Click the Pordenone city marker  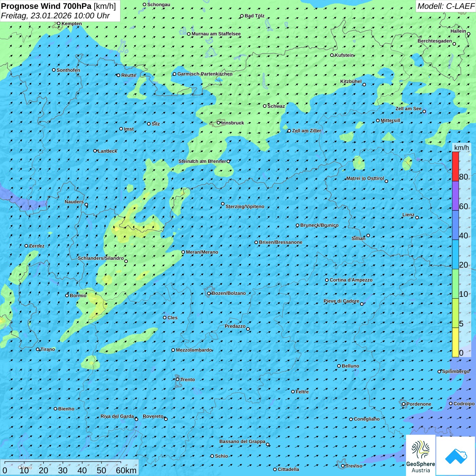[x=404, y=404]
